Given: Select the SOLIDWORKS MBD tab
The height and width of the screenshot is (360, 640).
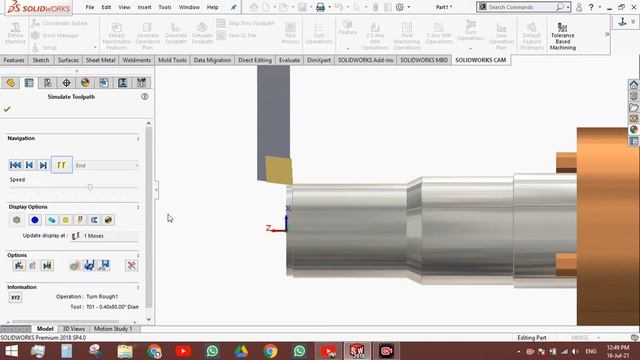Looking at the screenshot, I should coord(424,60).
